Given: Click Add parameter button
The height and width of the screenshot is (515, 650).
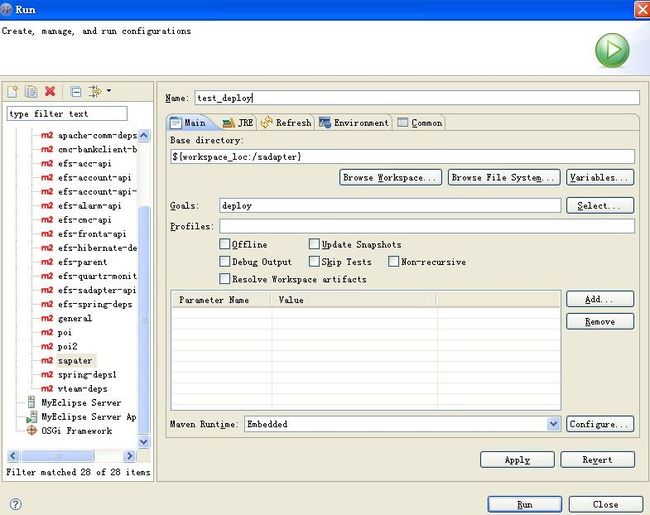Looking at the screenshot, I should pyautogui.click(x=600, y=299).
